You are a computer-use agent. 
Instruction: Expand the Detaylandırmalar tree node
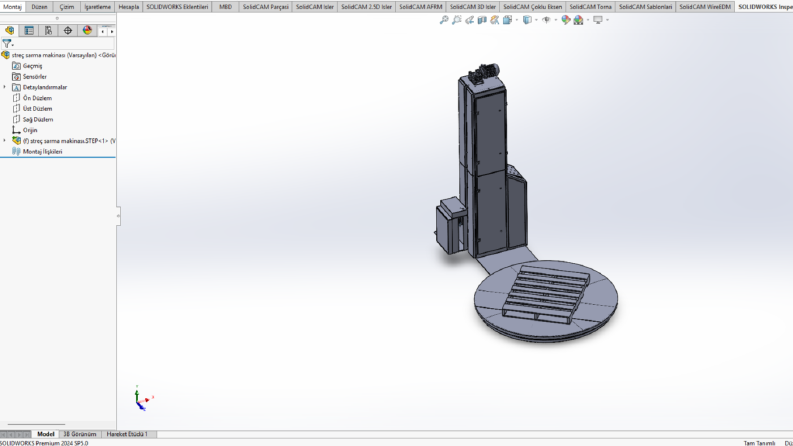tap(5, 87)
